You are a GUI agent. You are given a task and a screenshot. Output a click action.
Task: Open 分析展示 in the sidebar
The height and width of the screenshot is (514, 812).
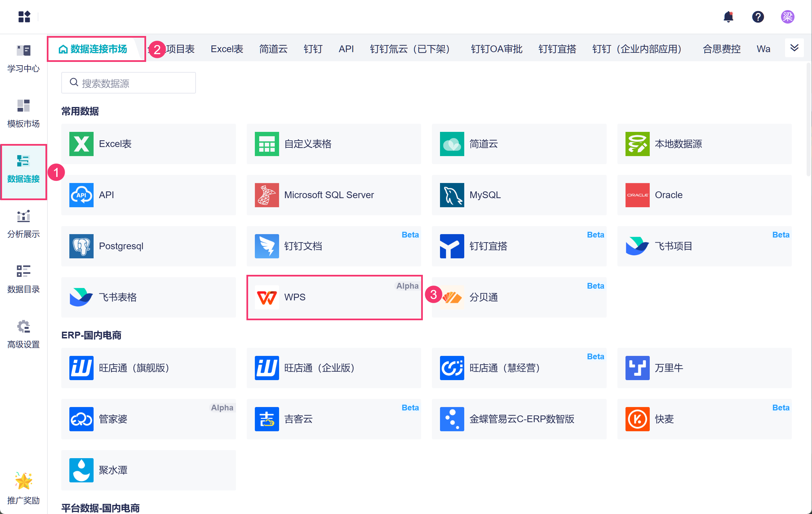pos(23,224)
